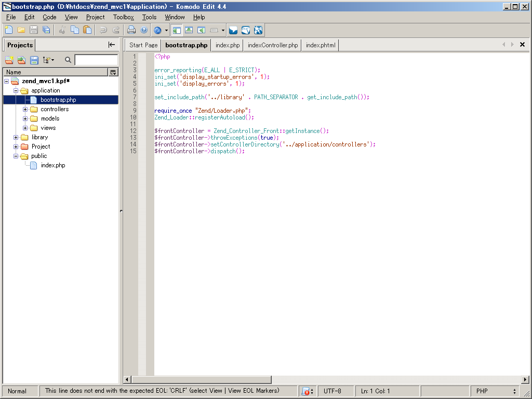This screenshot has width=532, height=399.
Task: Open the Code menu
Action: [x=49, y=17]
